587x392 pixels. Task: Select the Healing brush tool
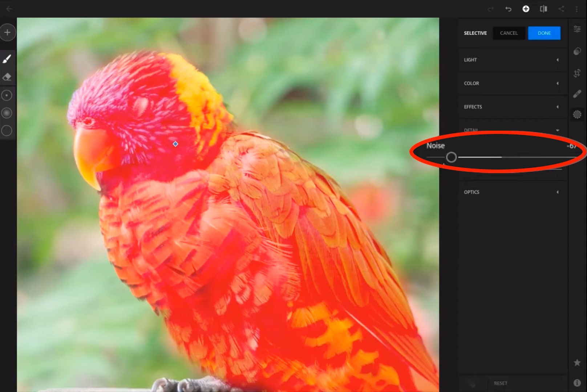(x=577, y=94)
